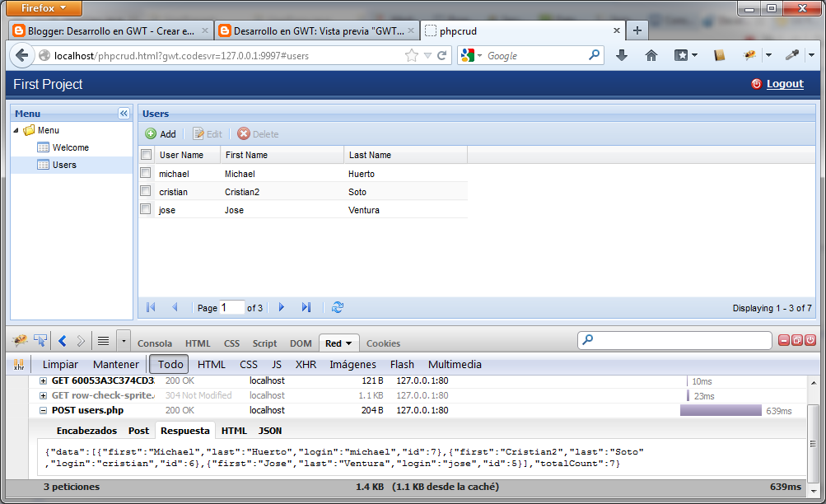Expand the GET 60053A3C374CD3 request entry
Image resolution: width=826 pixels, height=504 pixels.
[43, 381]
